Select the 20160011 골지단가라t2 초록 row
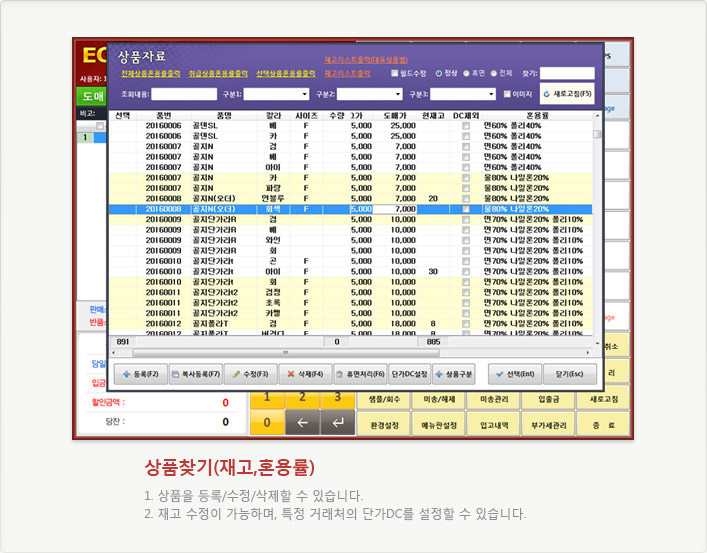 (351, 303)
